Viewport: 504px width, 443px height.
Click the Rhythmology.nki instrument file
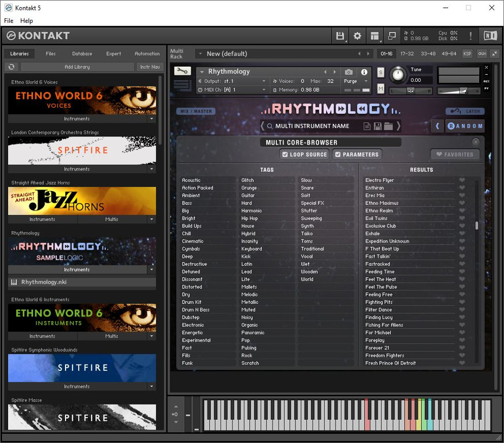pyautogui.click(x=82, y=282)
